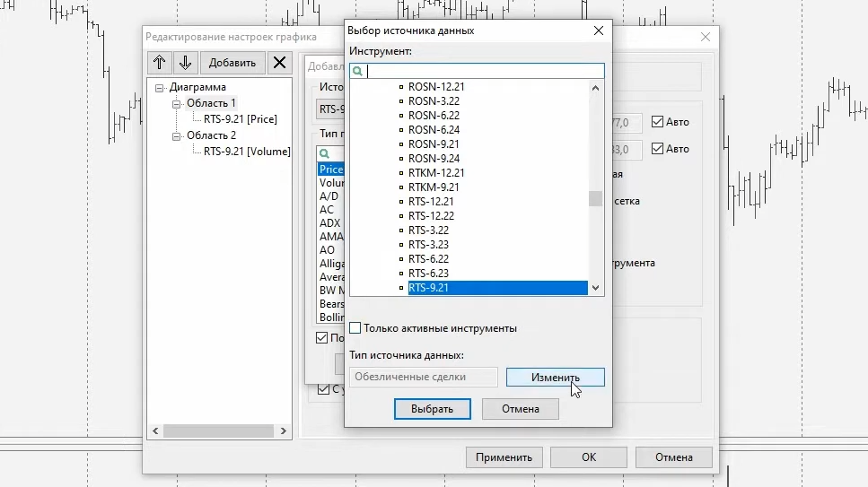Collapse the 'Область 2' tree node
Screen dimensions: 868x487
pos(177,136)
